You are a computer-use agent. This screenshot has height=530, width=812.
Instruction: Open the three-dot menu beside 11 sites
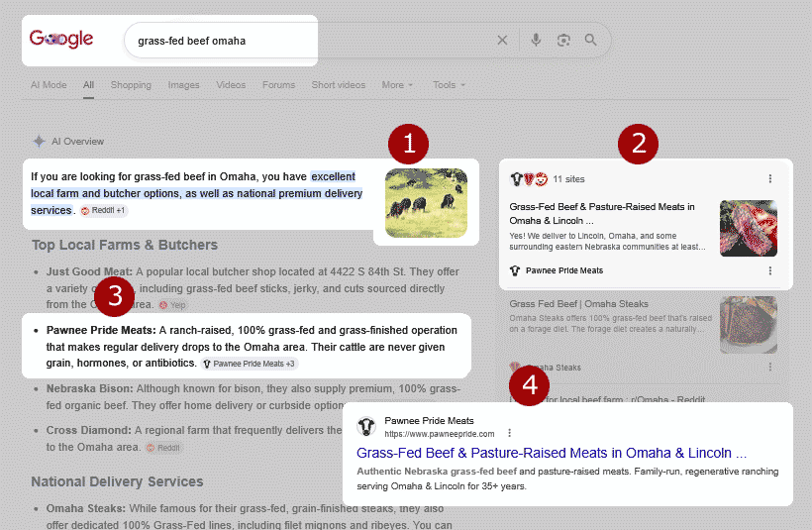770,178
